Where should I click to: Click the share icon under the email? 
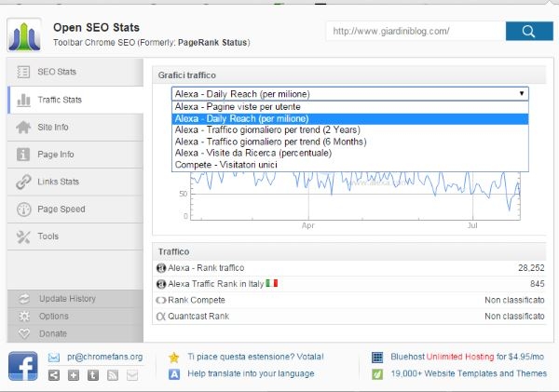[54, 375]
